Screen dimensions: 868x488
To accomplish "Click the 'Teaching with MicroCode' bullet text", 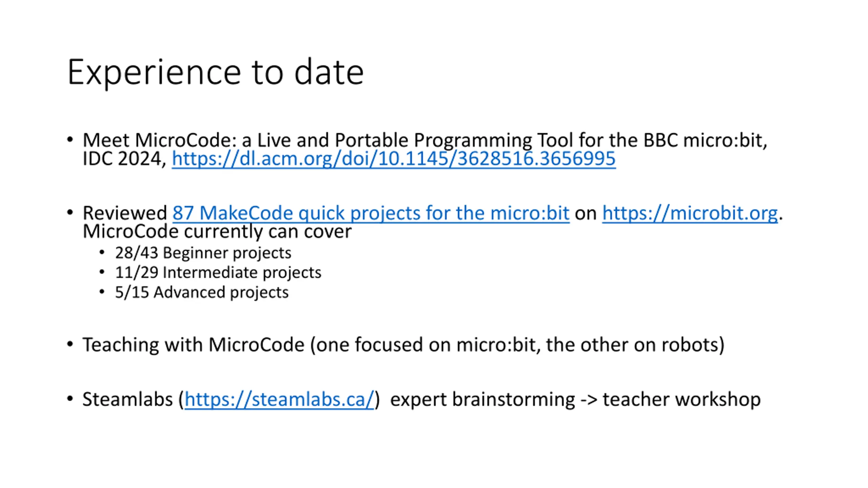I will pyautogui.click(x=193, y=345).
